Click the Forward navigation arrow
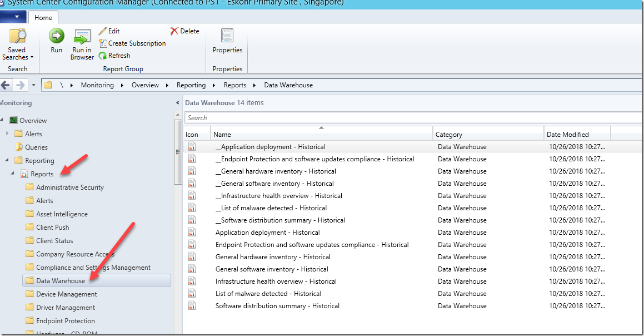Screen dimensions: 644x336 coord(19,85)
